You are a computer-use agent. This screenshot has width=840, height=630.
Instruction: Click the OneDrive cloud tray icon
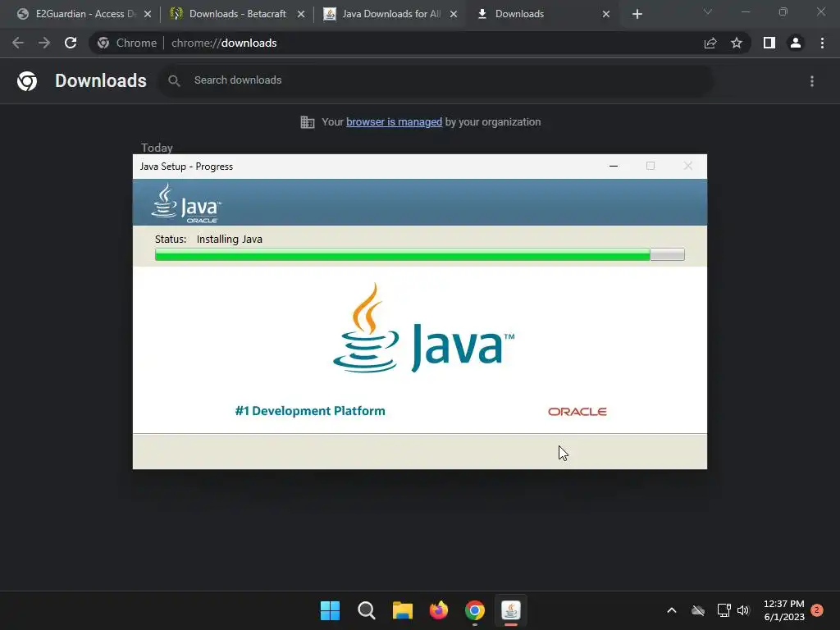point(697,610)
